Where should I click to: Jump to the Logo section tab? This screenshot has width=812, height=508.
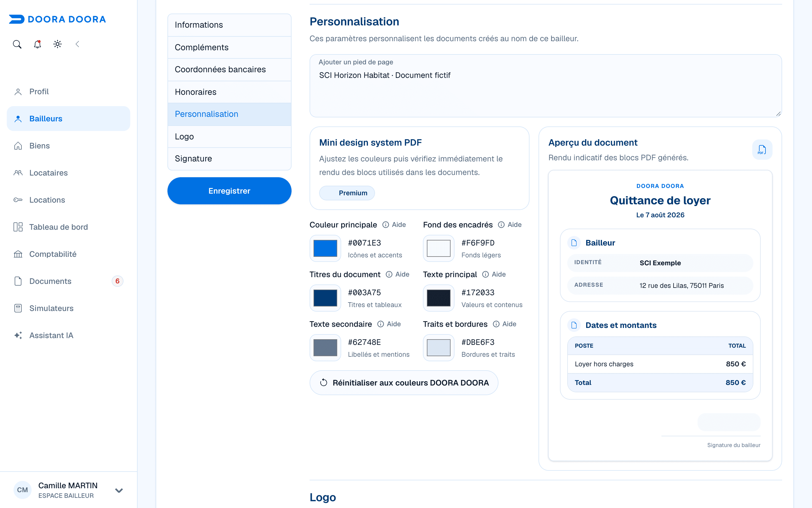(230, 136)
